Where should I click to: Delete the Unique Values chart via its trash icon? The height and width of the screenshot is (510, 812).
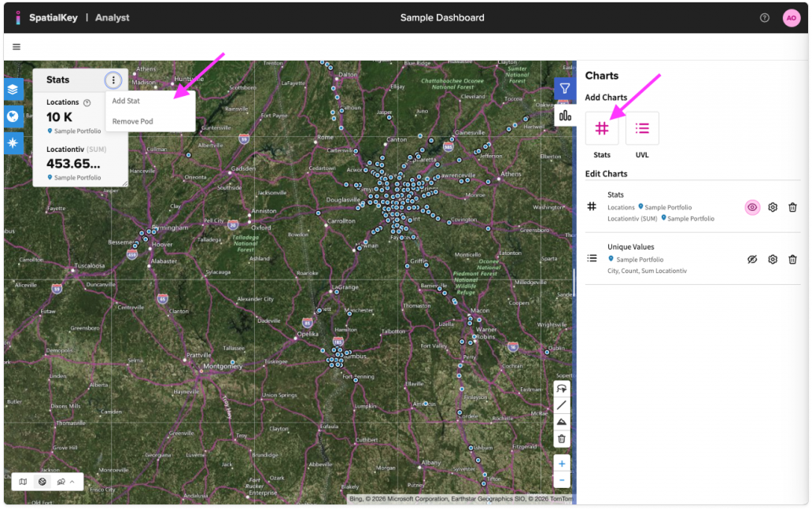pos(794,258)
